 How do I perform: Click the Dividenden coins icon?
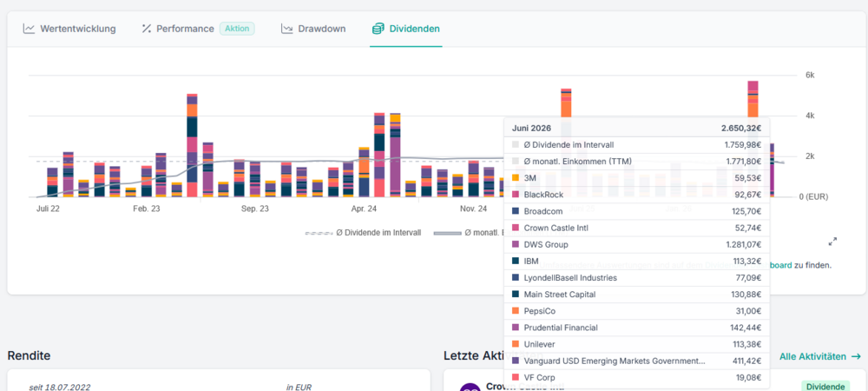tap(378, 29)
